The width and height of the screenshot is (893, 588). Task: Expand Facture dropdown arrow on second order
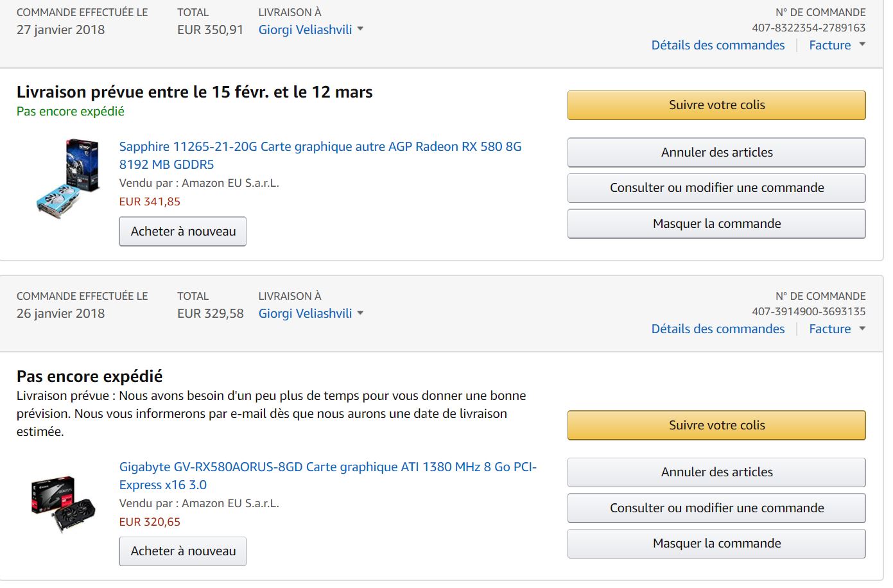point(862,328)
